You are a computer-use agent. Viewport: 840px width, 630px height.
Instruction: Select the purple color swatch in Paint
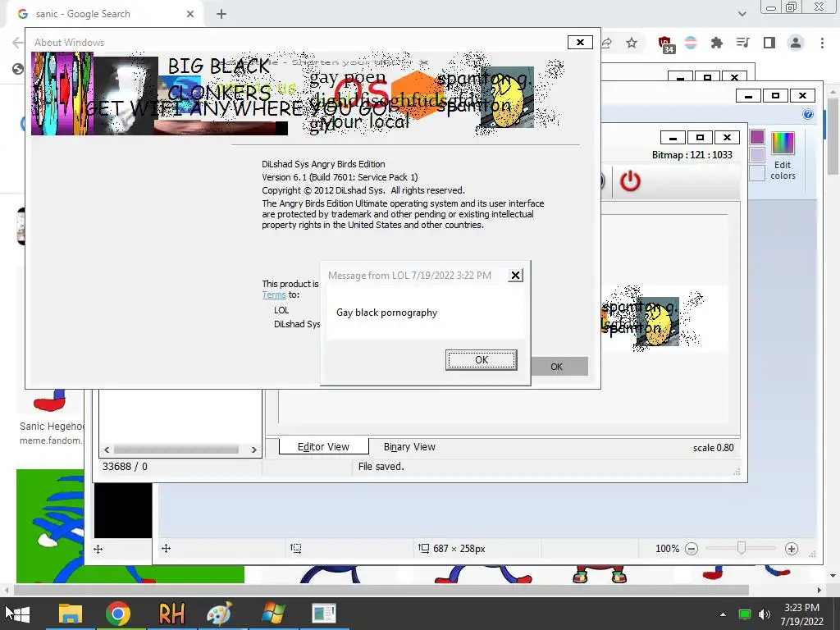(x=757, y=138)
